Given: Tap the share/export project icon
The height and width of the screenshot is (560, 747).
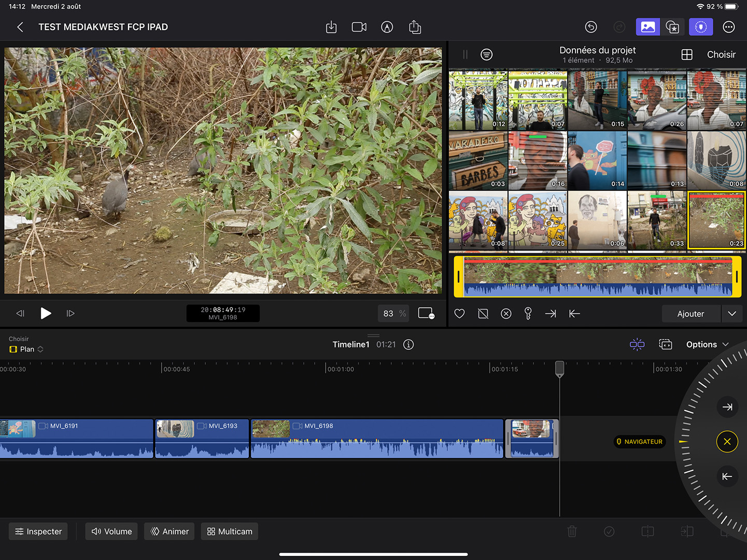Looking at the screenshot, I should click(x=415, y=27).
